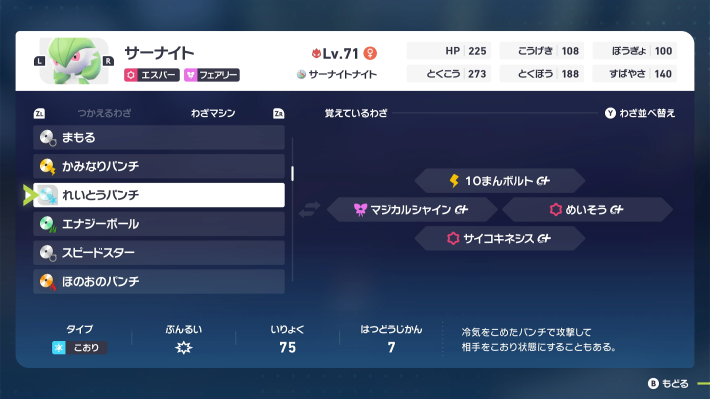Click the move description text
Screen dimensions: 710x399
coord(539,340)
